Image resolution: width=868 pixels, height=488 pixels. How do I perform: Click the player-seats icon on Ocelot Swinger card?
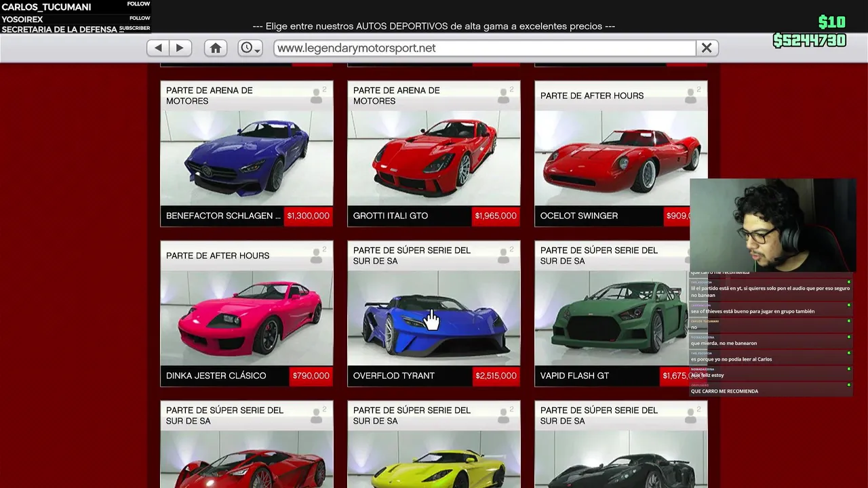point(692,96)
